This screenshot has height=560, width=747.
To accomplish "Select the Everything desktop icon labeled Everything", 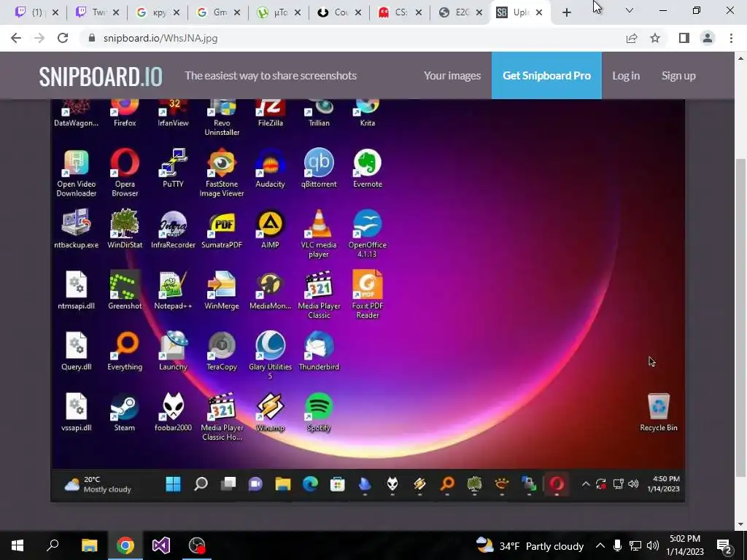I will pyautogui.click(x=125, y=351).
